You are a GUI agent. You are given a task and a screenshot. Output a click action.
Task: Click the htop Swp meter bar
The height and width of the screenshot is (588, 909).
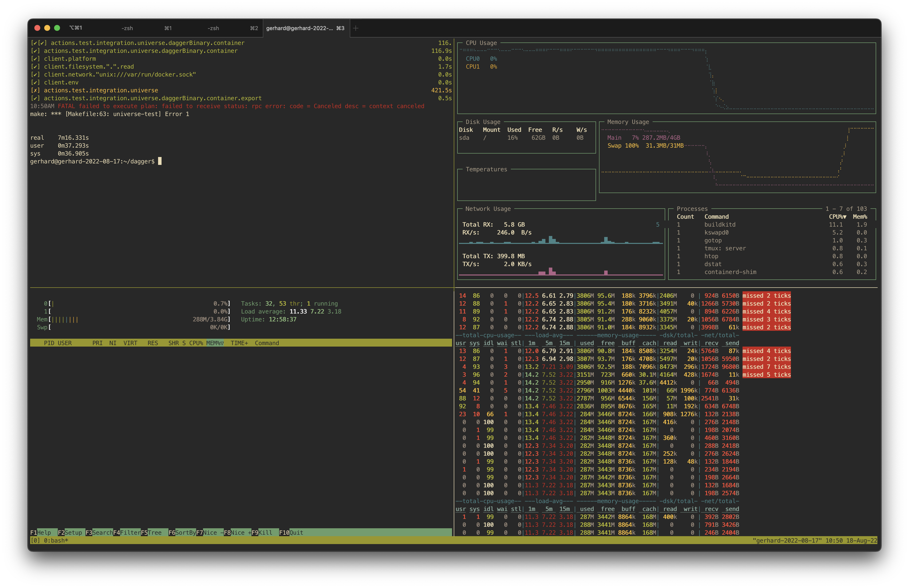[x=134, y=327]
